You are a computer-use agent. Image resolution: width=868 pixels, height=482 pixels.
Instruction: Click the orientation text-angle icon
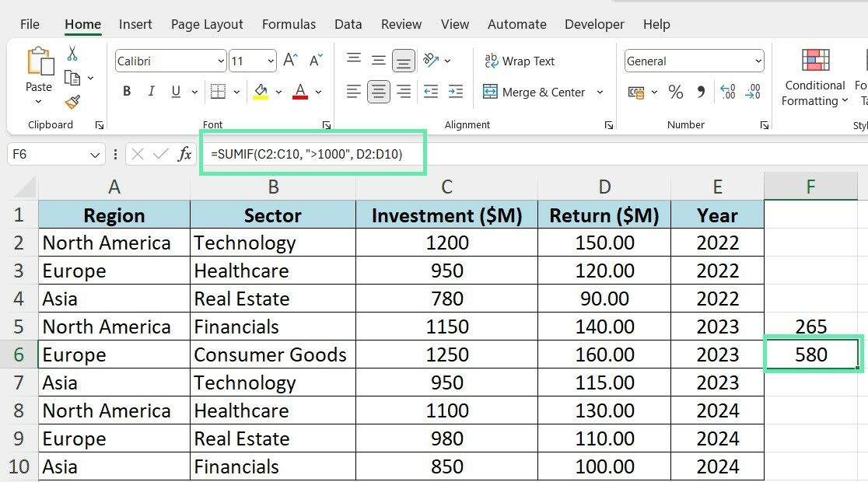[431, 60]
